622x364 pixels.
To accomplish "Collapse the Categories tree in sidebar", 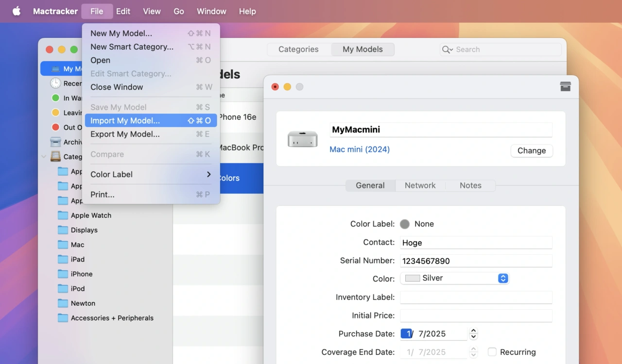I will 44,157.
